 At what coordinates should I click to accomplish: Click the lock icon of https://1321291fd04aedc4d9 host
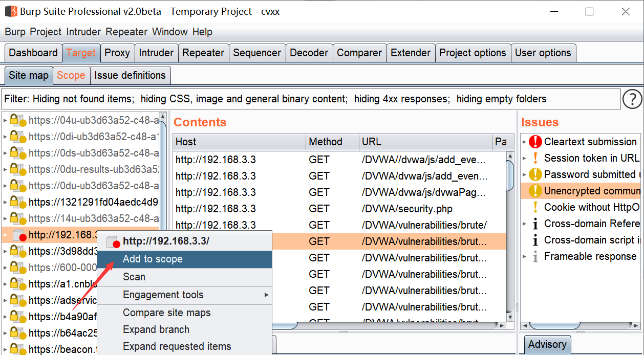pos(18,202)
